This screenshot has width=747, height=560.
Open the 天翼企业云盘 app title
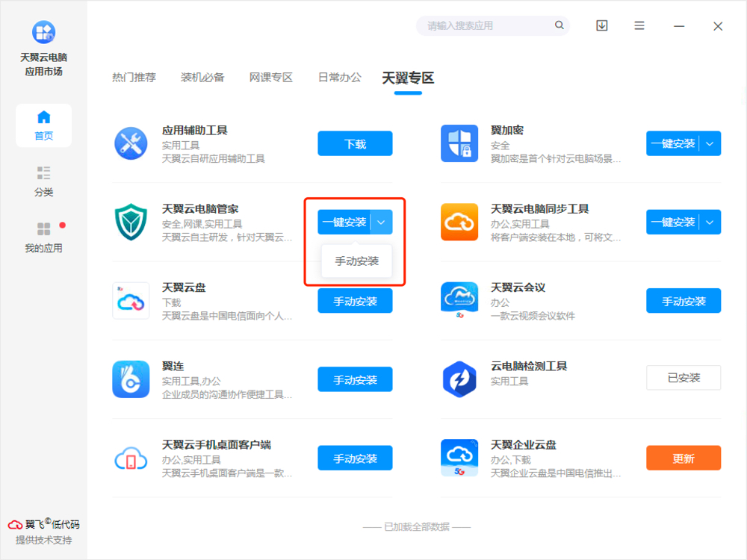click(x=524, y=444)
